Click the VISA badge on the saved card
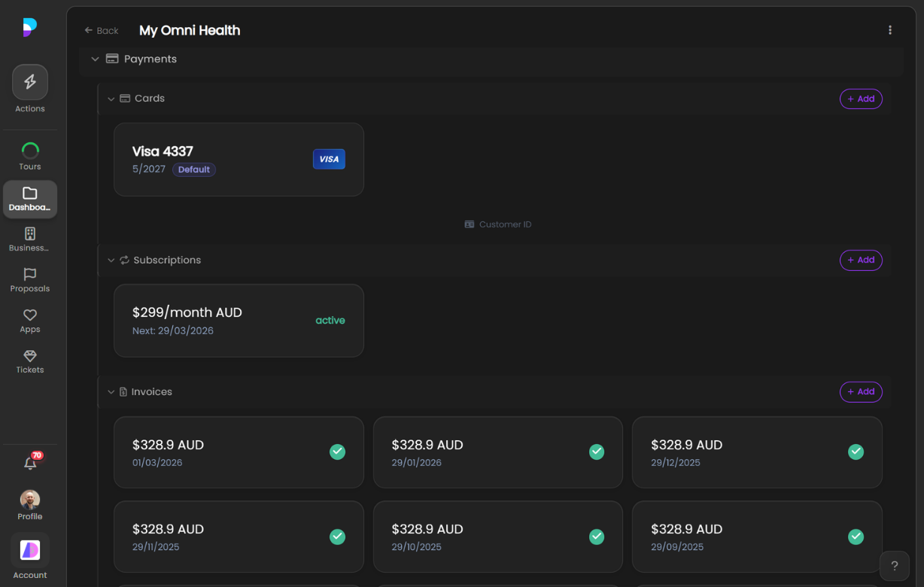Image resolution: width=924 pixels, height=587 pixels. [x=329, y=159]
